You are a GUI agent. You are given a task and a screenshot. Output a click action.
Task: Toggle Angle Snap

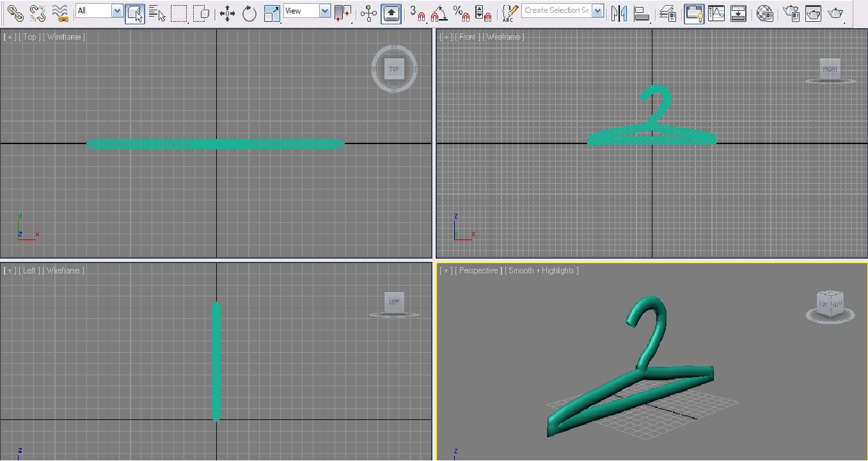click(x=438, y=14)
